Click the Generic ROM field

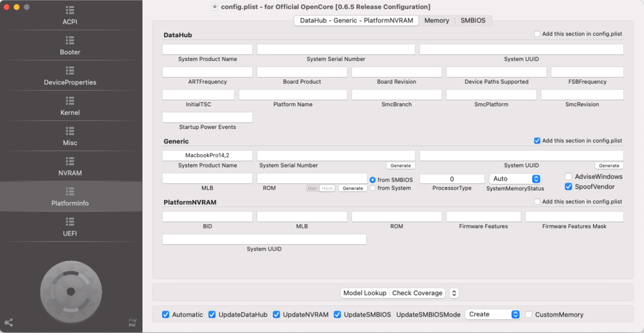(x=312, y=178)
